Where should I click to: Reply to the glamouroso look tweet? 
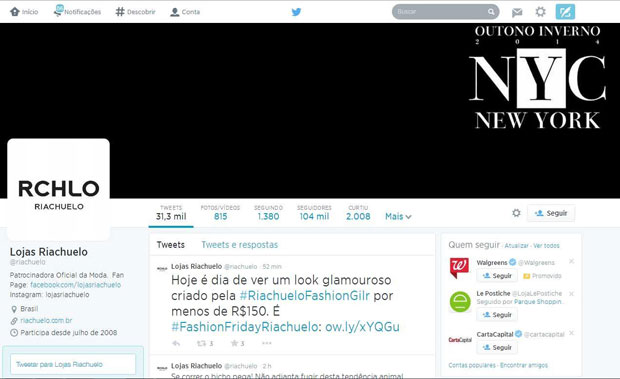tap(176, 343)
